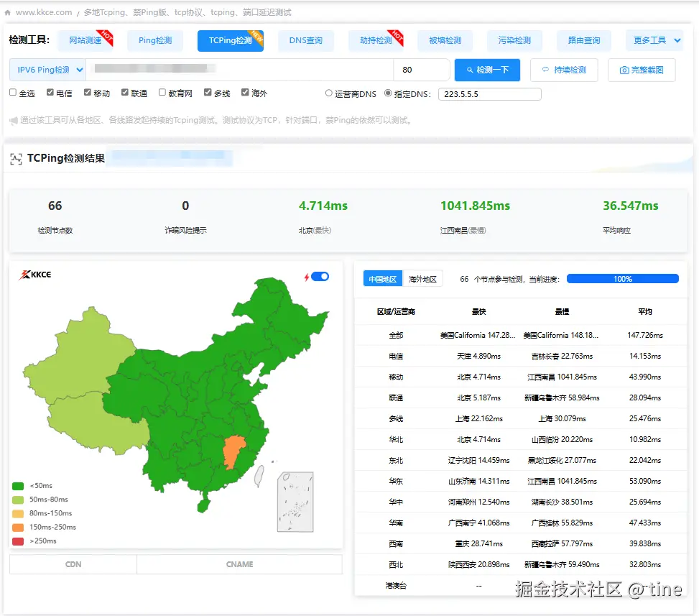
Task: Click the www.kkce.com breadcrumb link
Action: coord(44,12)
